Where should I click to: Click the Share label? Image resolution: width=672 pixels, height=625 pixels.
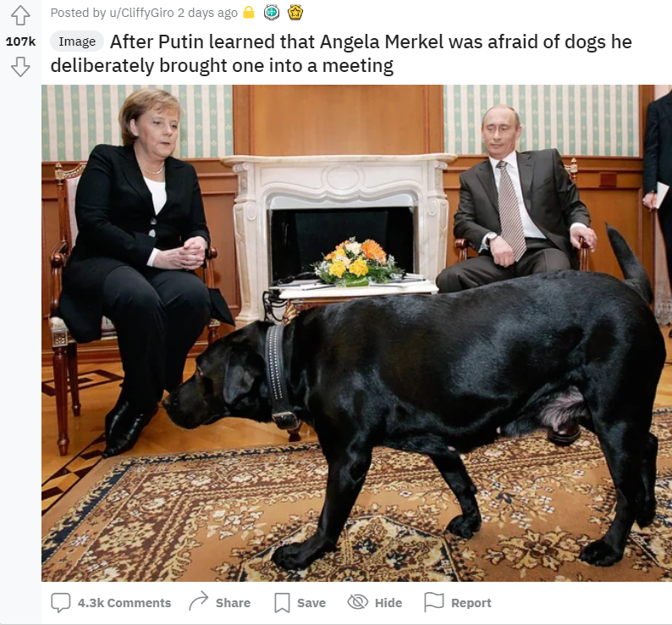(x=233, y=603)
